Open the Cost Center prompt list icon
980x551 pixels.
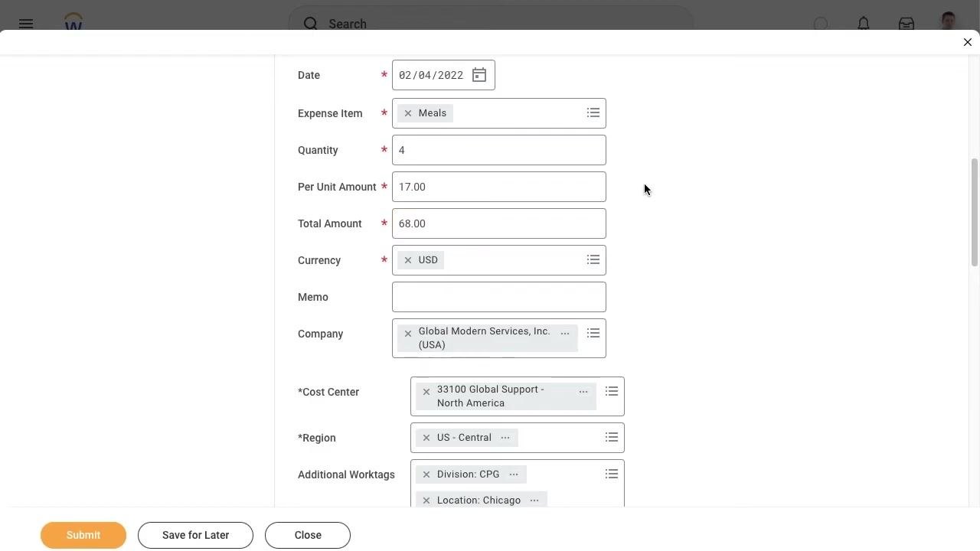pos(612,392)
